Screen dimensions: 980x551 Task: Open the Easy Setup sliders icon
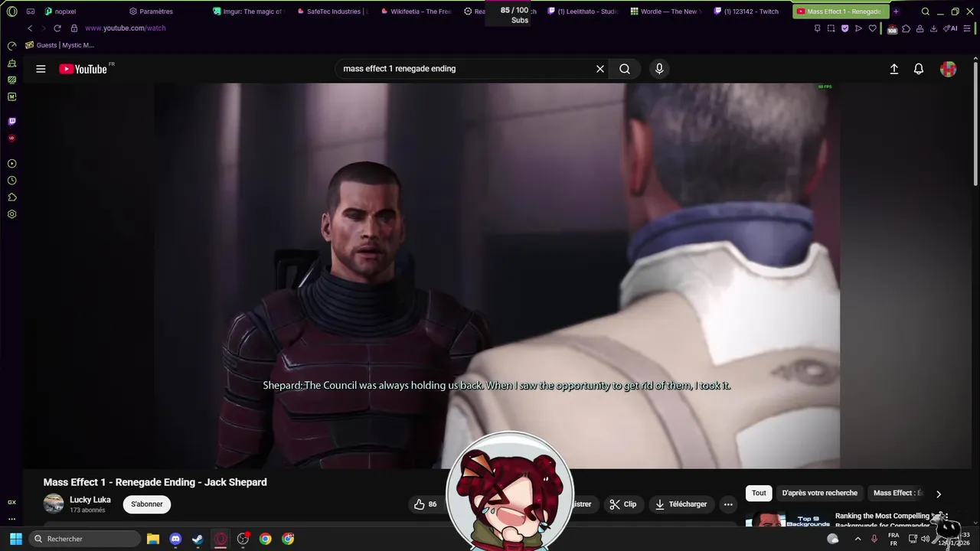968,28
